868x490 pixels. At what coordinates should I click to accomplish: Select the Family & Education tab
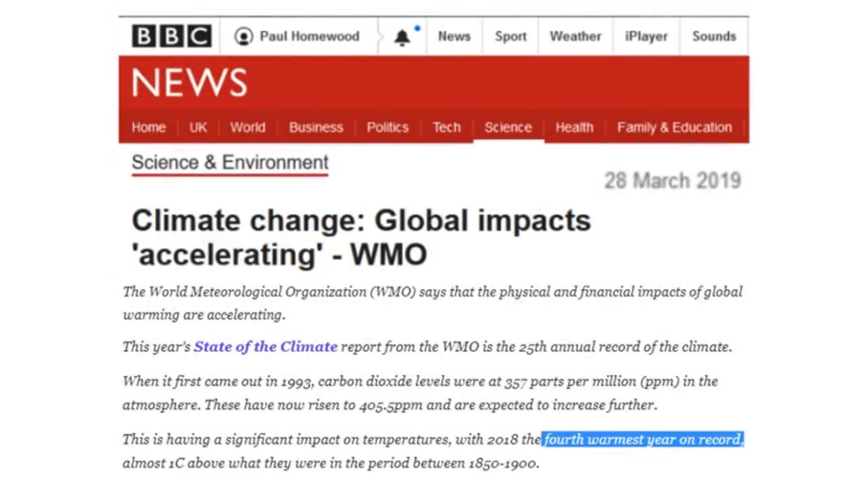[674, 128]
